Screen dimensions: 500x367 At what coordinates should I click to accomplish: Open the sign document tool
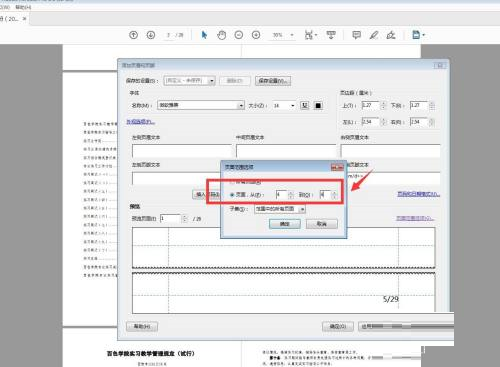tap(391, 35)
